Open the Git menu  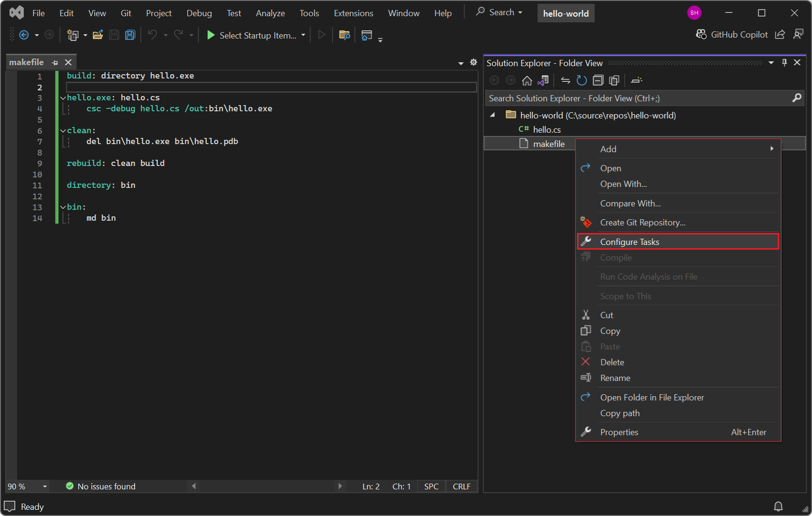coord(126,13)
